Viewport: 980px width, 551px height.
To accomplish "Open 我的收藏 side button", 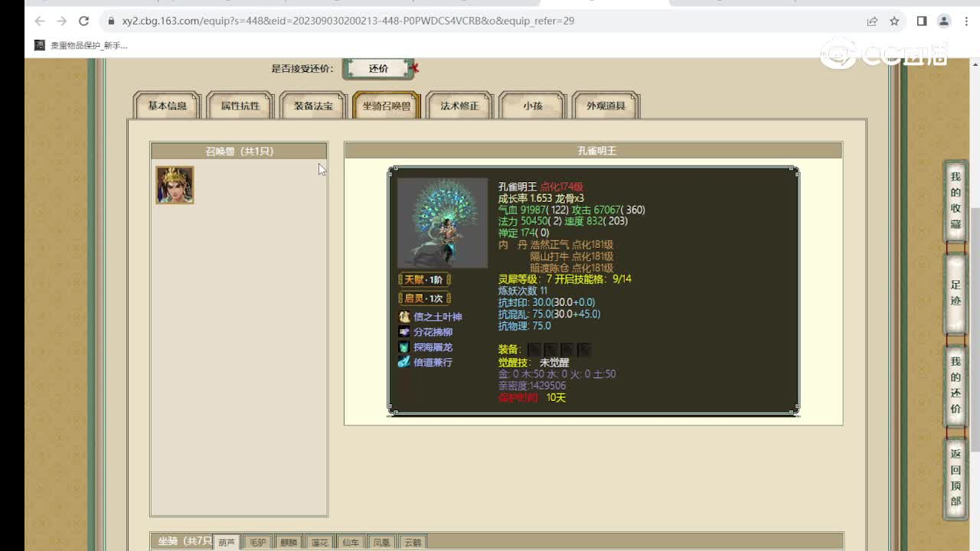I will 955,201.
